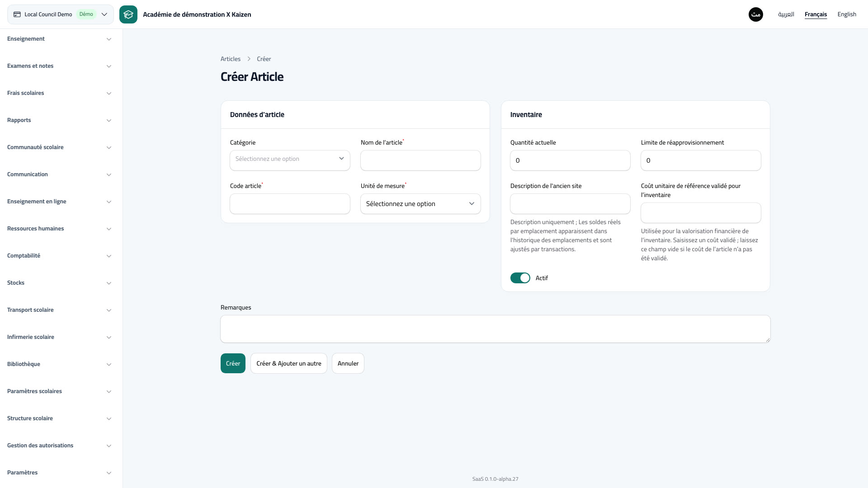This screenshot has height=488, width=868.
Task: Focus the Code article field
Action: tap(290, 204)
